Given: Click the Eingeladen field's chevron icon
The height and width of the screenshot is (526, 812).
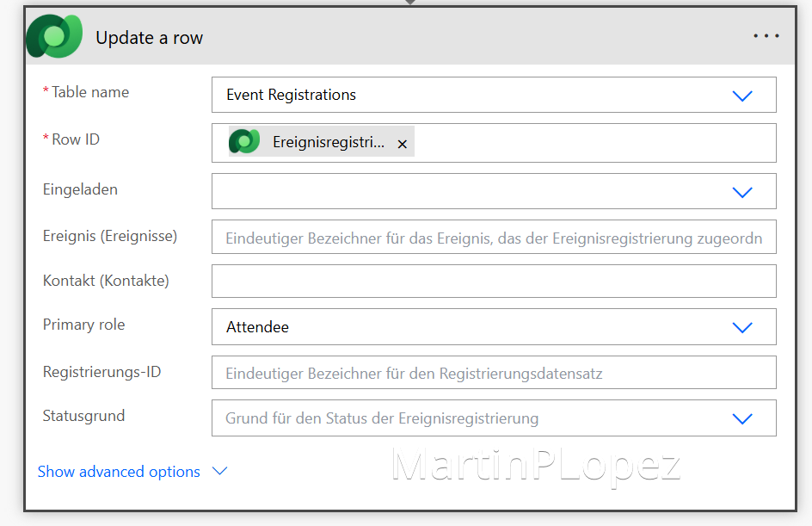Looking at the screenshot, I should click(741, 191).
